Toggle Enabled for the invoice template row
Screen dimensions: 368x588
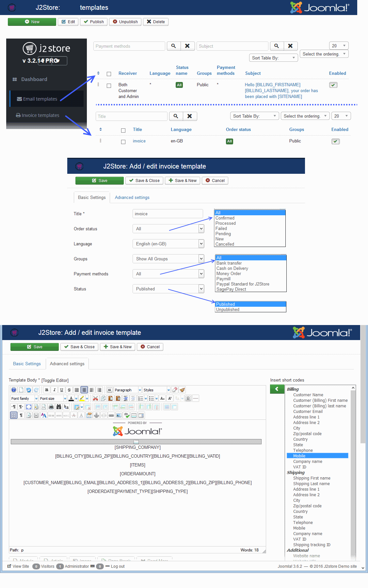pyautogui.click(x=336, y=141)
